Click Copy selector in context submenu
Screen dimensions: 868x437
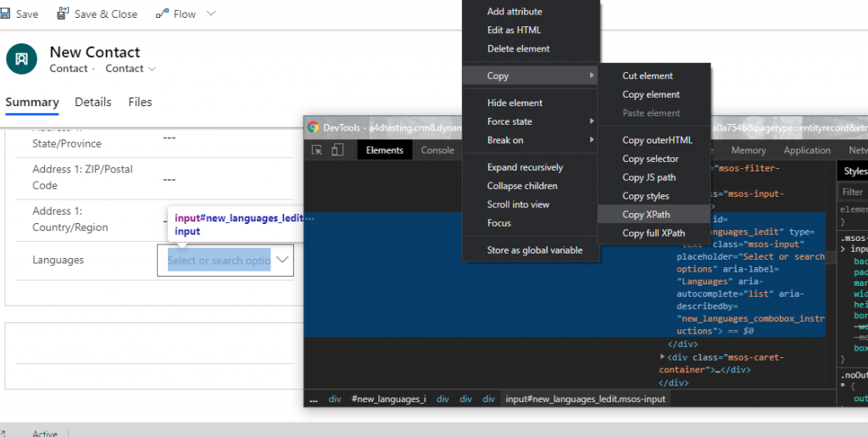point(650,159)
